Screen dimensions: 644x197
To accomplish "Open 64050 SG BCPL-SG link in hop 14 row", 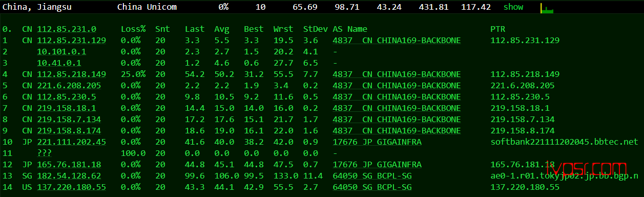I will click(x=372, y=187).
